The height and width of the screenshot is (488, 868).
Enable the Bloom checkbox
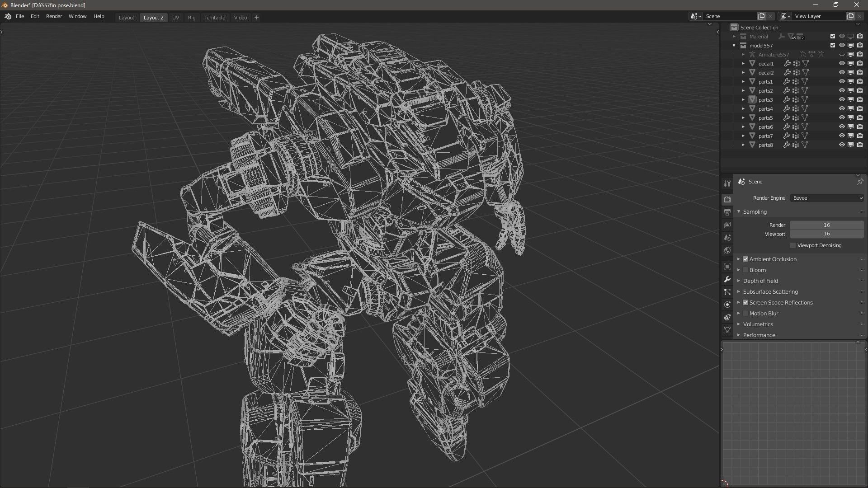coord(745,270)
